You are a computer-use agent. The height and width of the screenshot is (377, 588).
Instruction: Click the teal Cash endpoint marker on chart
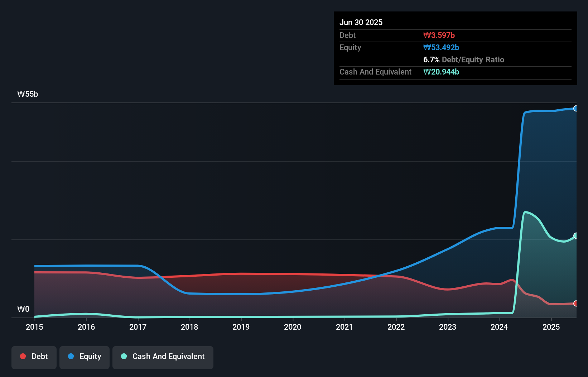coord(575,236)
